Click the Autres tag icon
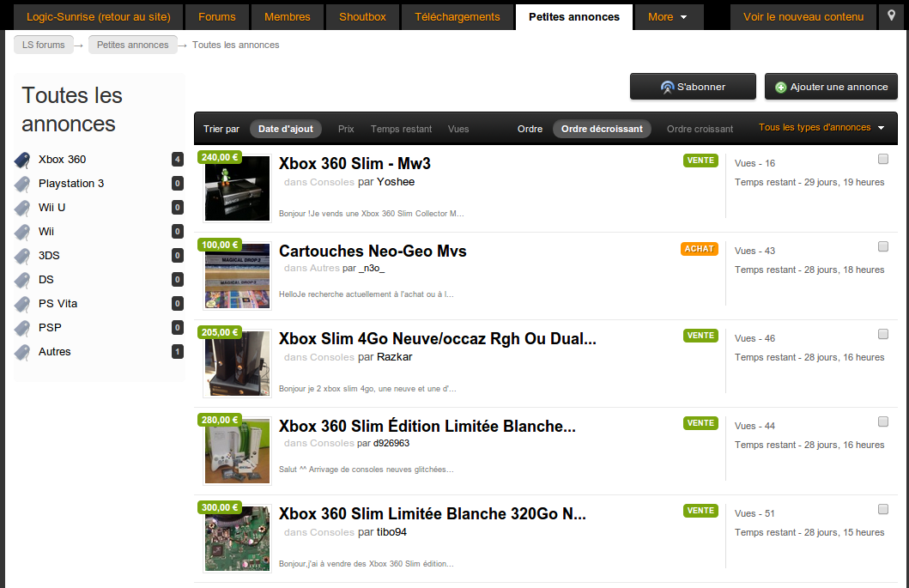 click(22, 353)
